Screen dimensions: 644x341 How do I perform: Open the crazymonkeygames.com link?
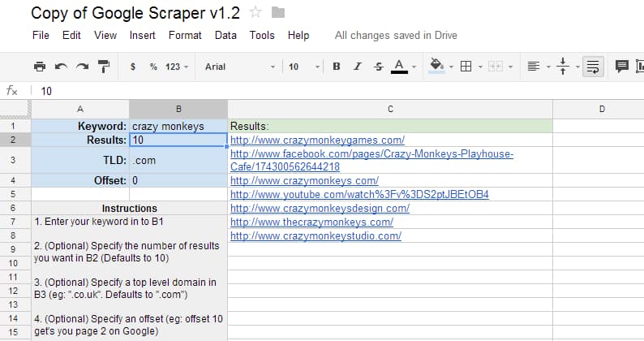317,140
